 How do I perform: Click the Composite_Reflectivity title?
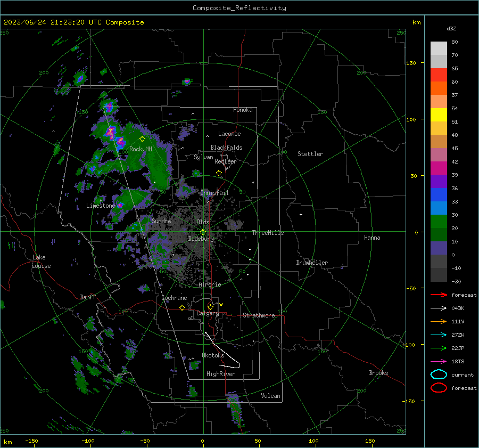click(240, 8)
